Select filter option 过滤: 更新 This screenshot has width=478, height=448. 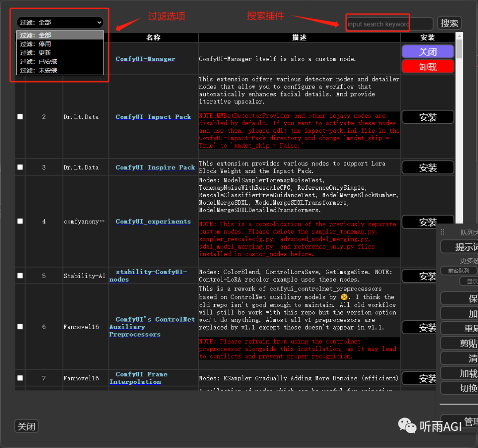60,53
